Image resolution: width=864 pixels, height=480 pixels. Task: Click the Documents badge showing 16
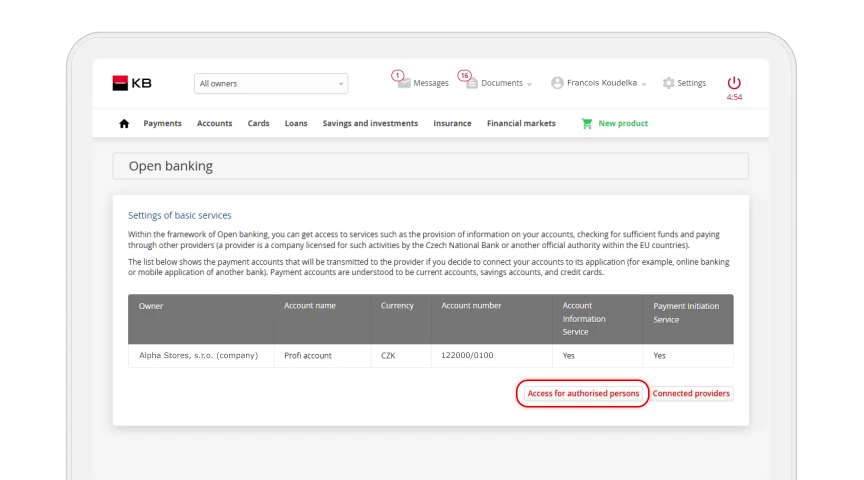(465, 75)
